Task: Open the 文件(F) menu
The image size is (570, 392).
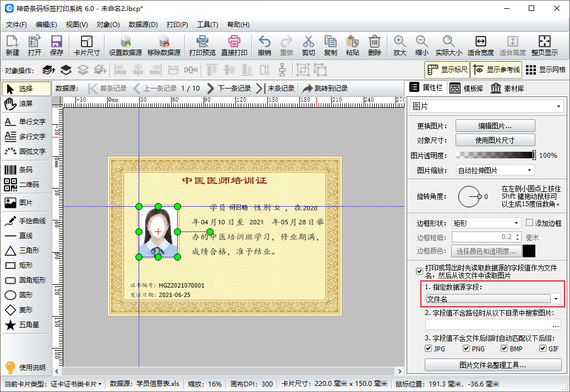Action: (17, 25)
